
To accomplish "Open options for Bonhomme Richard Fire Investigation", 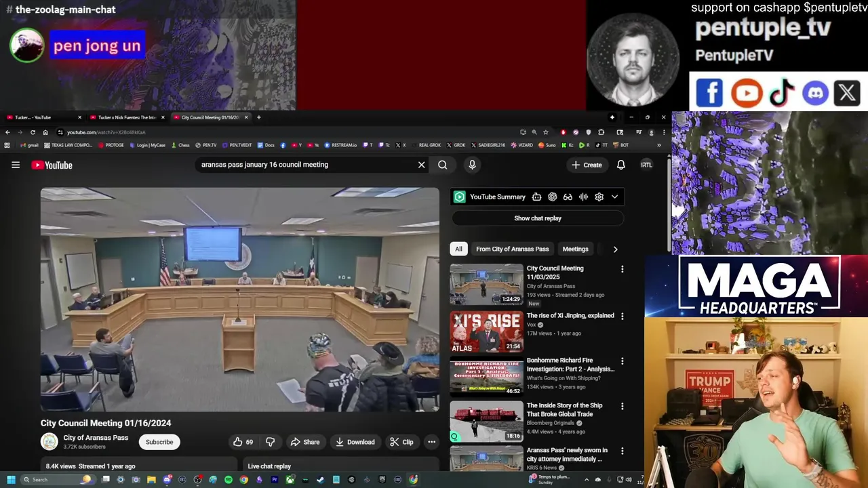I will point(622,361).
